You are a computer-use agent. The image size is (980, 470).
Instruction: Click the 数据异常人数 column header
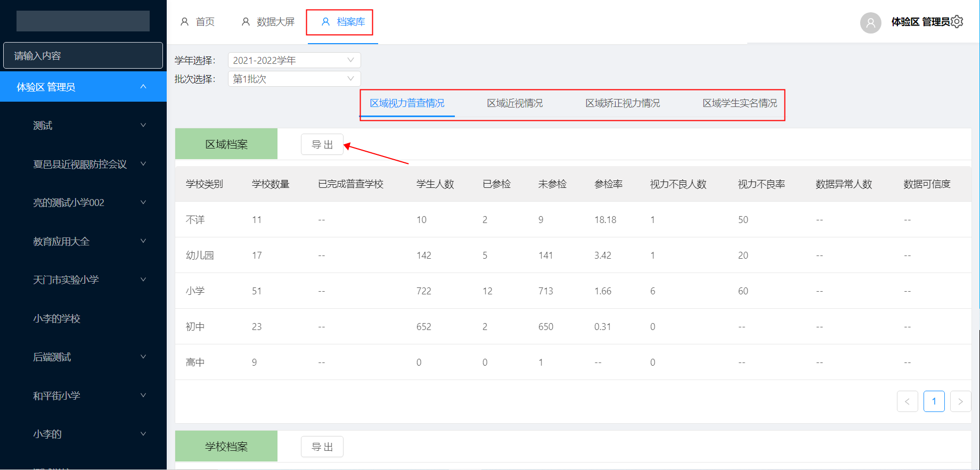coord(844,184)
